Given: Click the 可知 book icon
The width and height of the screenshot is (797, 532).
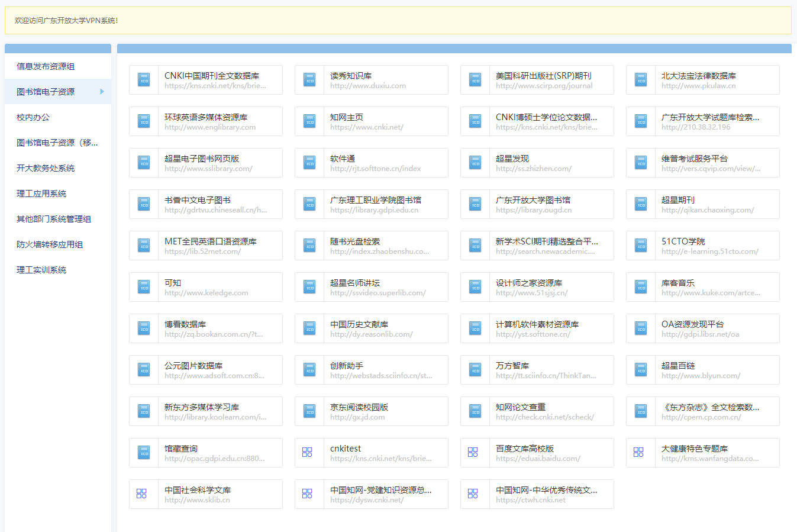Looking at the screenshot, I should click(x=144, y=287).
